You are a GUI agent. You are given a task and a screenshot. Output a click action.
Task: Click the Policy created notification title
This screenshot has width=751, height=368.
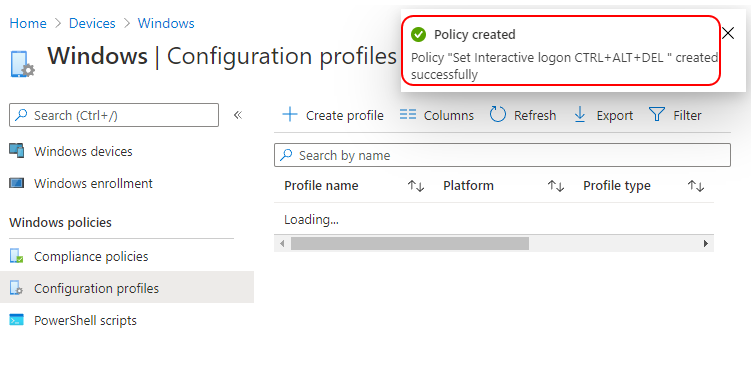pyautogui.click(x=475, y=34)
